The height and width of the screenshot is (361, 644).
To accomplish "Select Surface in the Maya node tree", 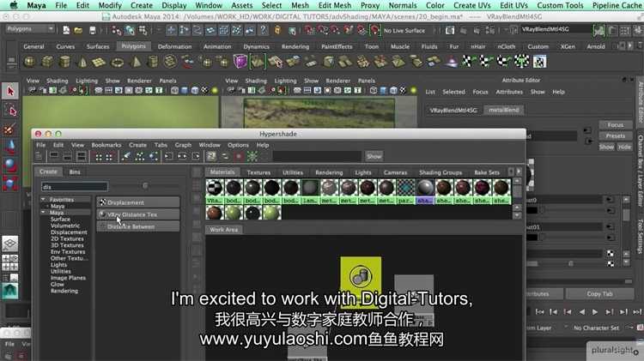I will [x=60, y=219].
